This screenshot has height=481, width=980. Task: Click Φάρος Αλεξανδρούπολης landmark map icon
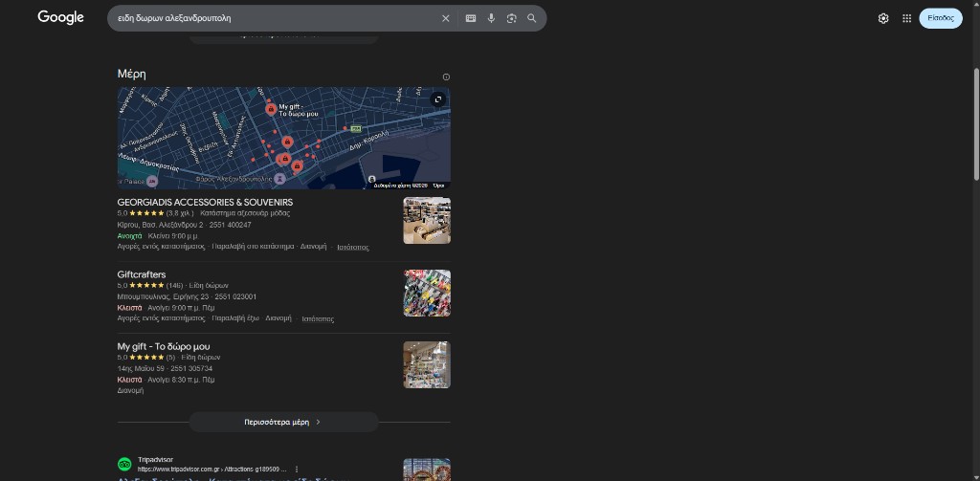[280, 179]
